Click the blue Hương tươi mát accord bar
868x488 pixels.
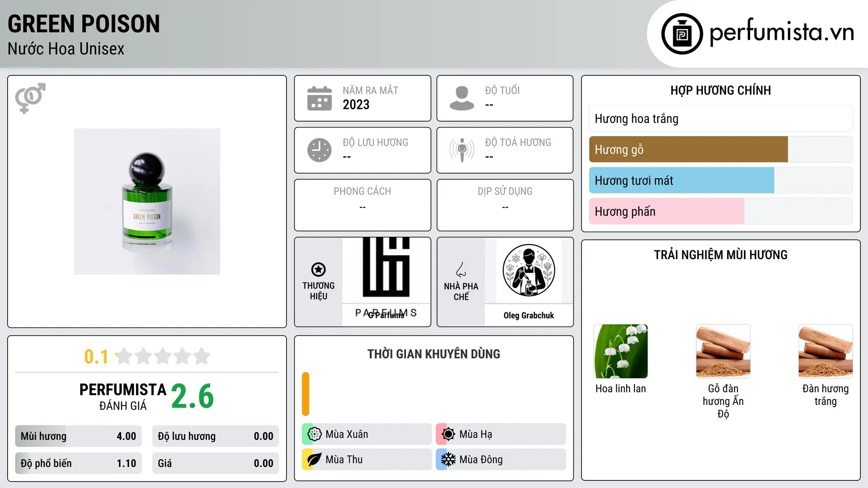[x=721, y=180]
